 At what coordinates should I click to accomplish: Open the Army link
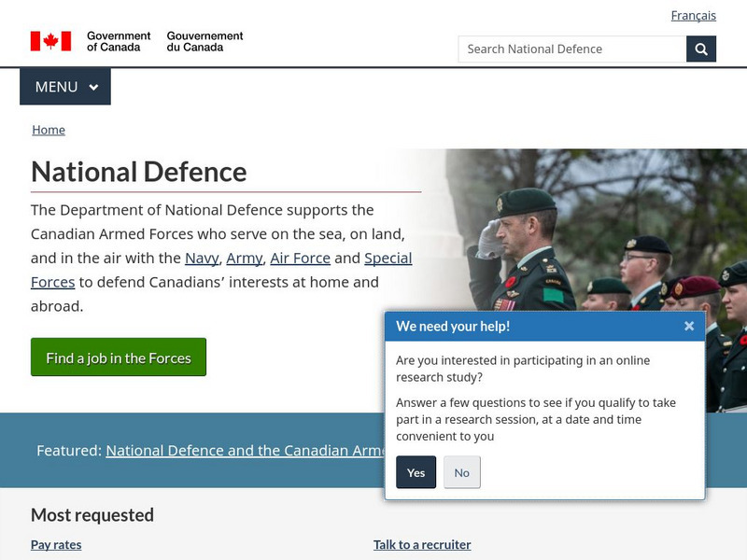coord(244,258)
